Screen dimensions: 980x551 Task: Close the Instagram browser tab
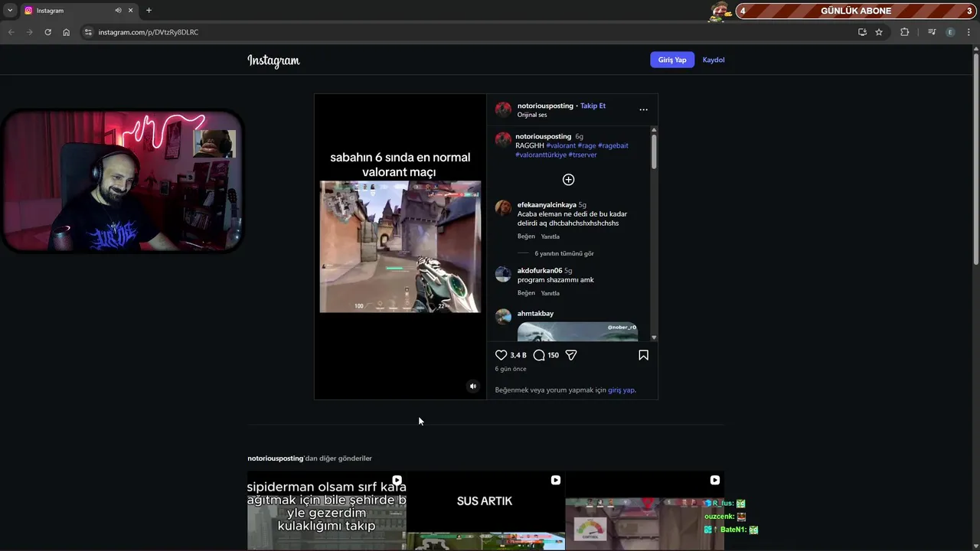point(130,11)
